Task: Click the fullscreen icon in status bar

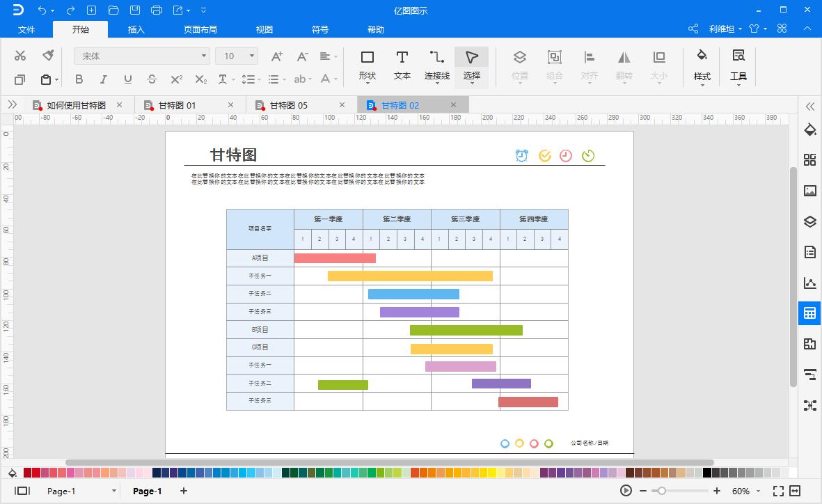Action: [x=779, y=491]
